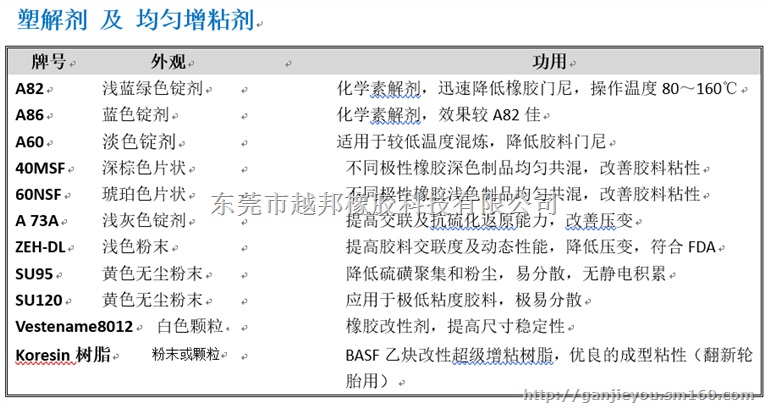The width and height of the screenshot is (770, 408).
Task: Click the SU120 grade cell
Action: click(x=39, y=300)
